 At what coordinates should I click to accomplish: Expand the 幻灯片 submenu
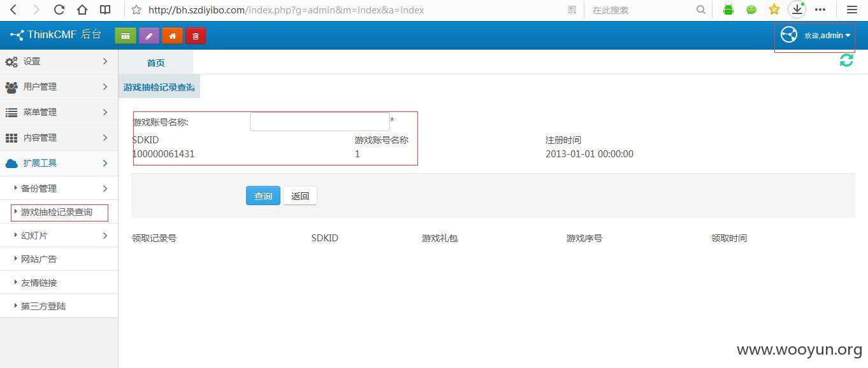(59, 236)
